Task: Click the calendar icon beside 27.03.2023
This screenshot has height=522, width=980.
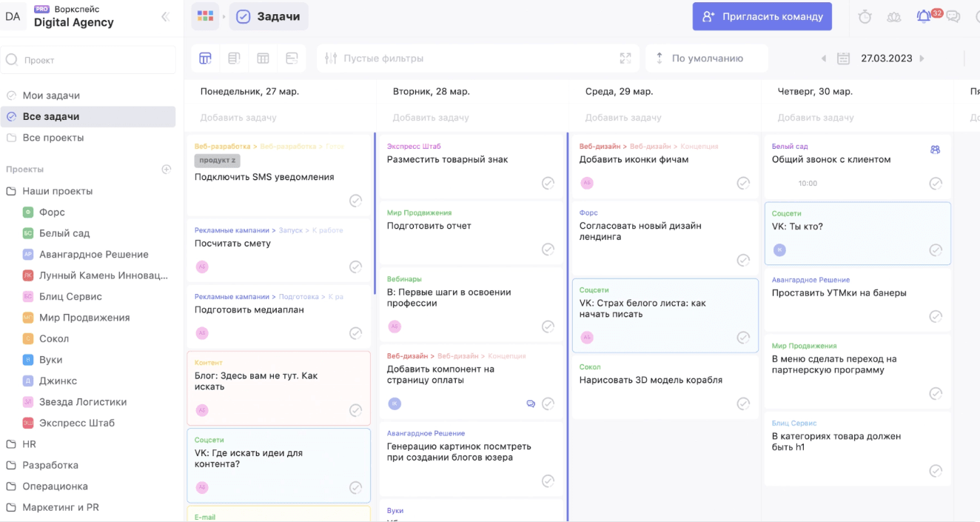Action: (843, 58)
